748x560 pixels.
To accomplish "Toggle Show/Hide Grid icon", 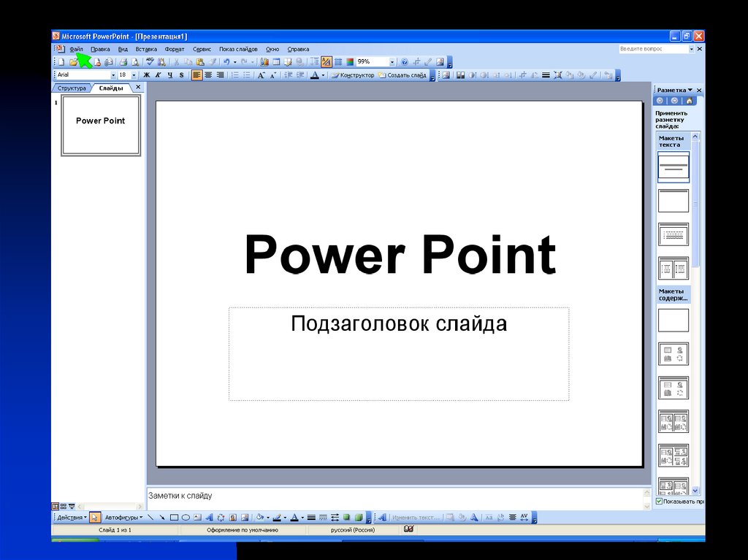I will coord(338,62).
